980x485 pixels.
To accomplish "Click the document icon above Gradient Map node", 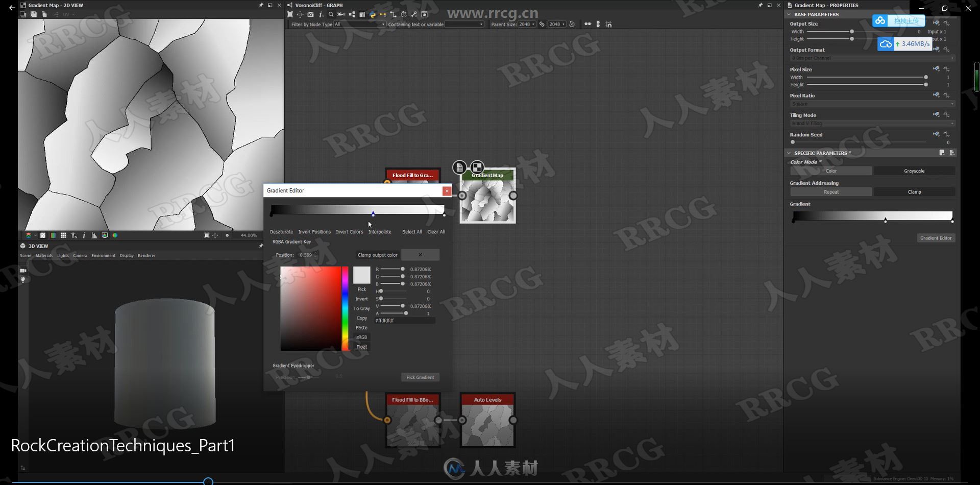I will (459, 167).
